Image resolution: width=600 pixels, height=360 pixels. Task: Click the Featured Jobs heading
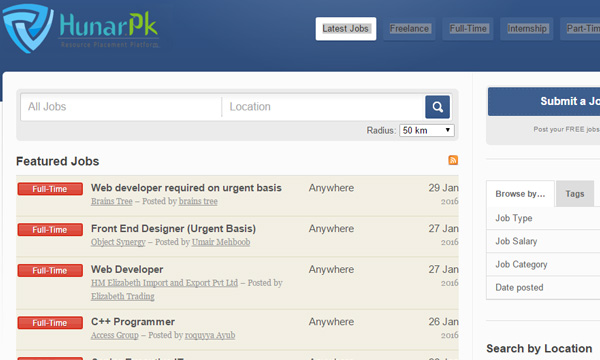point(57,161)
